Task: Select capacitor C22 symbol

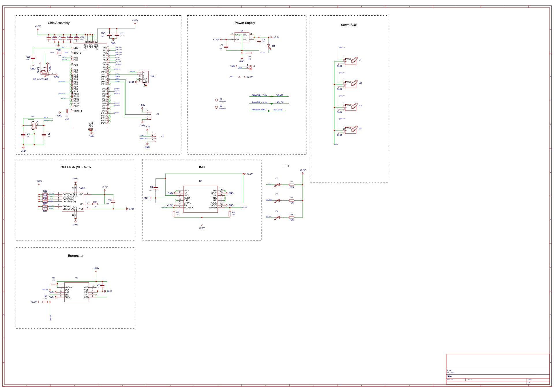Action: pyautogui.click(x=117, y=35)
